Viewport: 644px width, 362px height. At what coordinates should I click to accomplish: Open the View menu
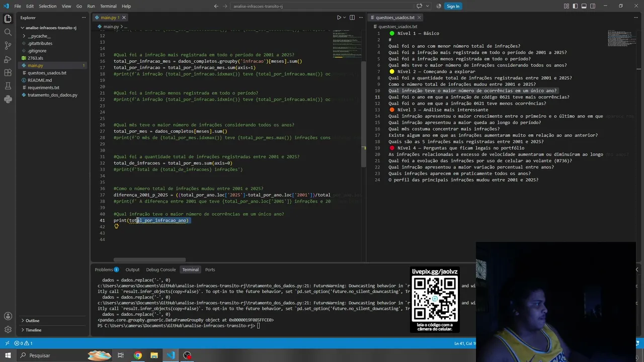(x=66, y=6)
